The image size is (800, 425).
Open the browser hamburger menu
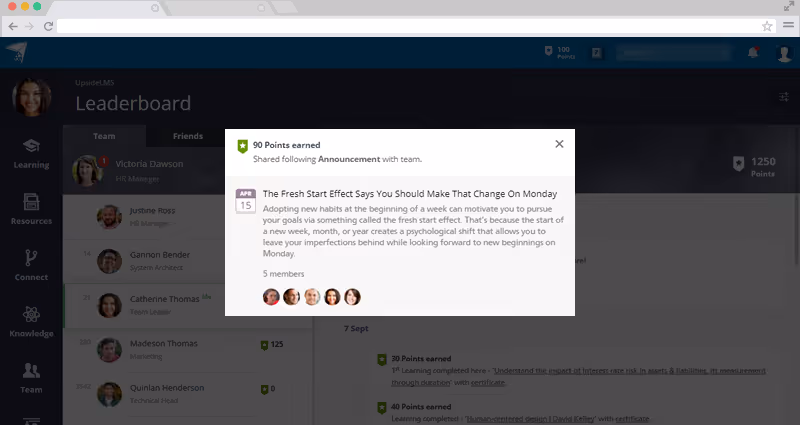click(788, 25)
